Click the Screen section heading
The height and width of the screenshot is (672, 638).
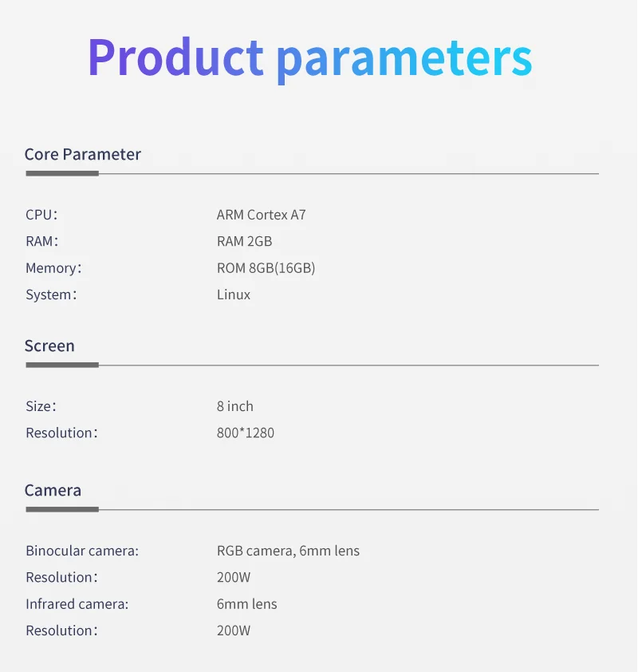point(49,346)
